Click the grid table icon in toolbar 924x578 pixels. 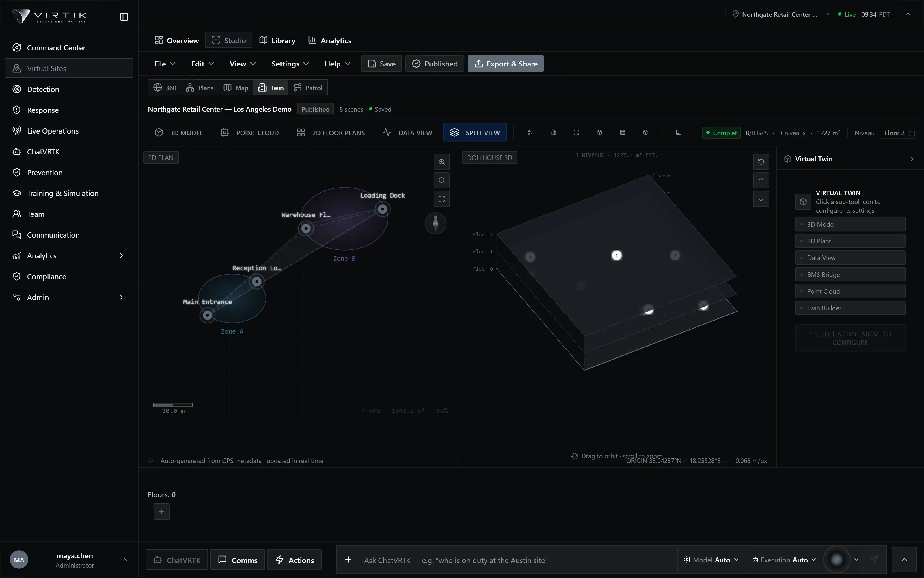(622, 133)
